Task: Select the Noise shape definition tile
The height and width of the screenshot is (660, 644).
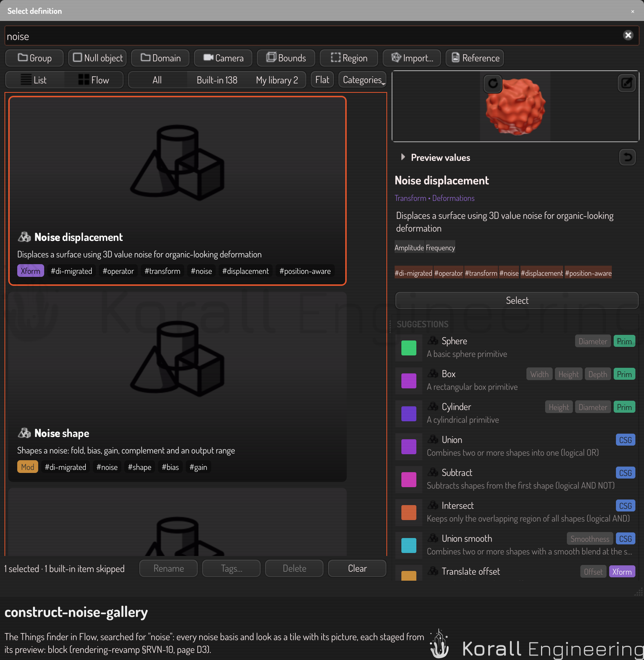Action: pos(177,387)
